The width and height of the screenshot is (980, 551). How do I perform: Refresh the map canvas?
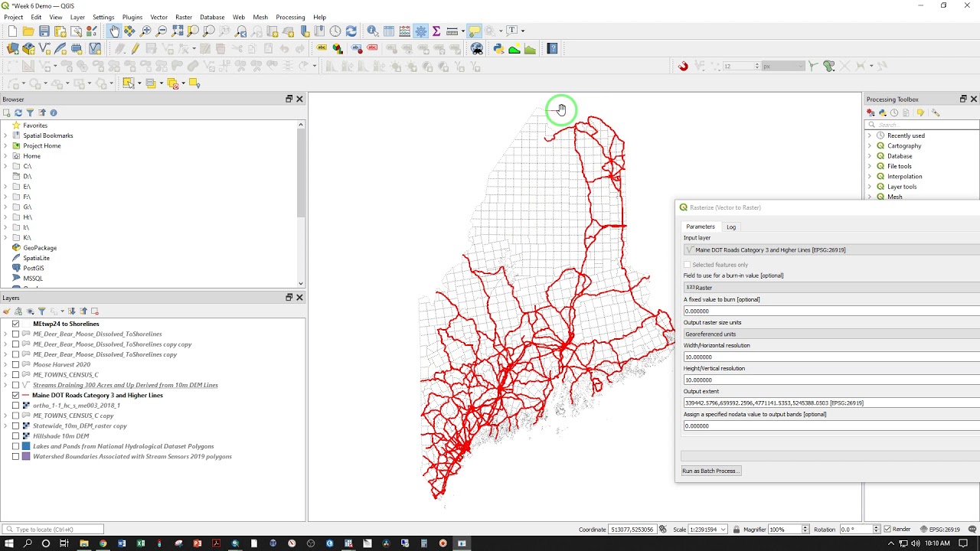(x=351, y=31)
